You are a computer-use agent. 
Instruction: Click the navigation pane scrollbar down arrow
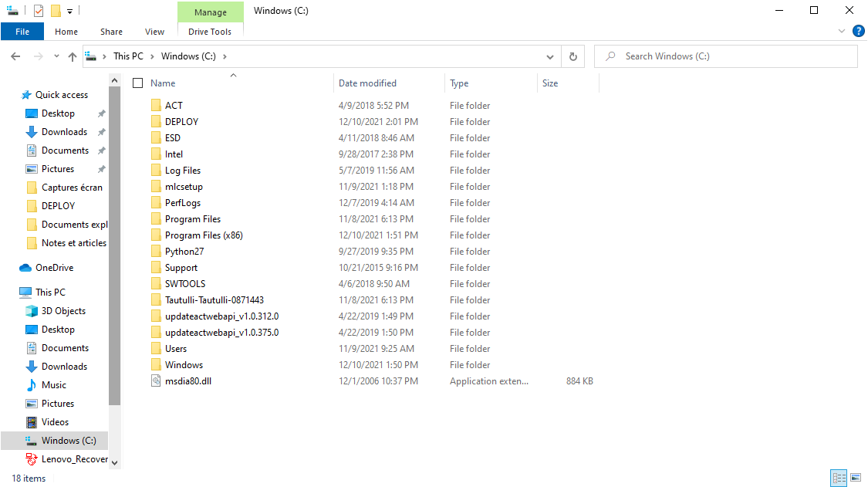115,462
